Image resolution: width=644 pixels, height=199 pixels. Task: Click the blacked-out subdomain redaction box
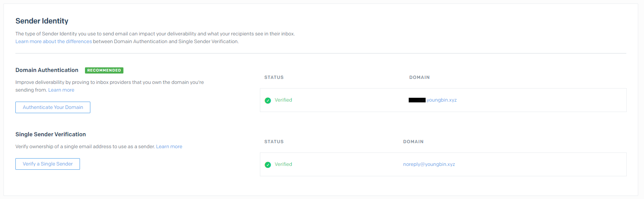pyautogui.click(x=417, y=100)
